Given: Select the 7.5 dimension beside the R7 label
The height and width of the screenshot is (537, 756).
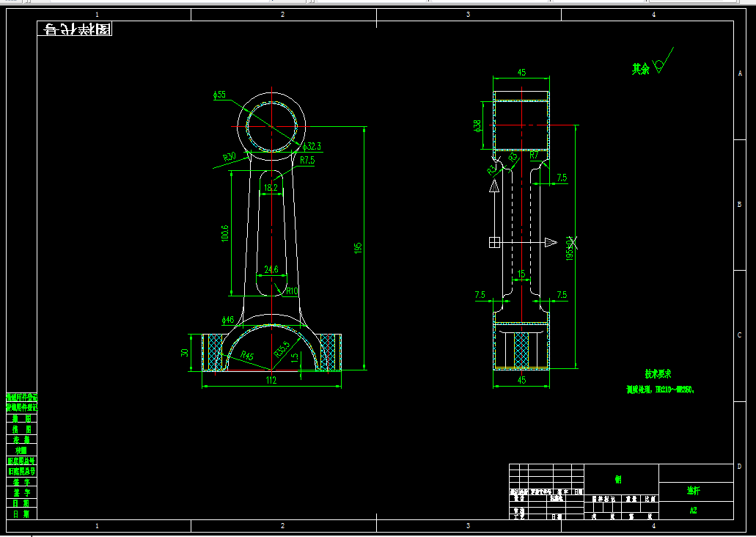Looking at the screenshot, I should (562, 178).
